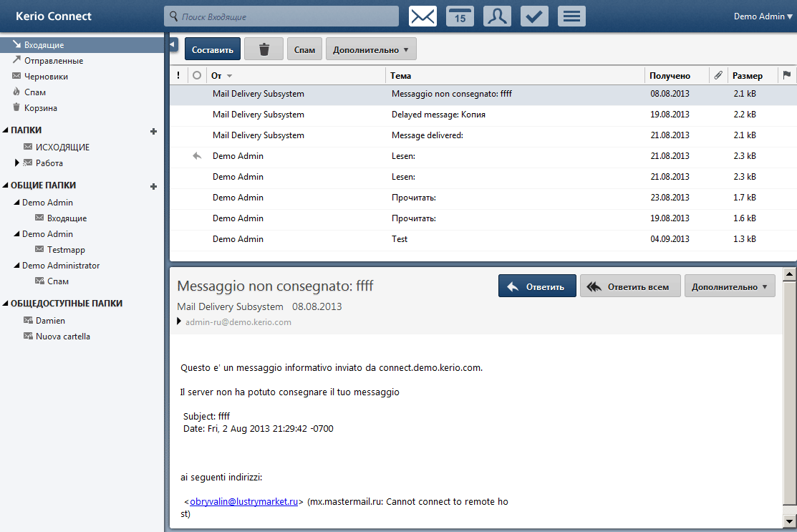The height and width of the screenshot is (532, 797).
Task: Click the Составить compose button
Action: [x=213, y=49]
